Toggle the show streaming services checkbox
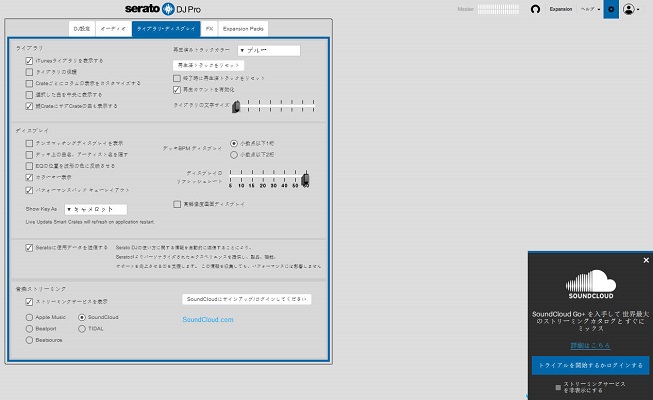This screenshot has height=400, width=653. 29,302
